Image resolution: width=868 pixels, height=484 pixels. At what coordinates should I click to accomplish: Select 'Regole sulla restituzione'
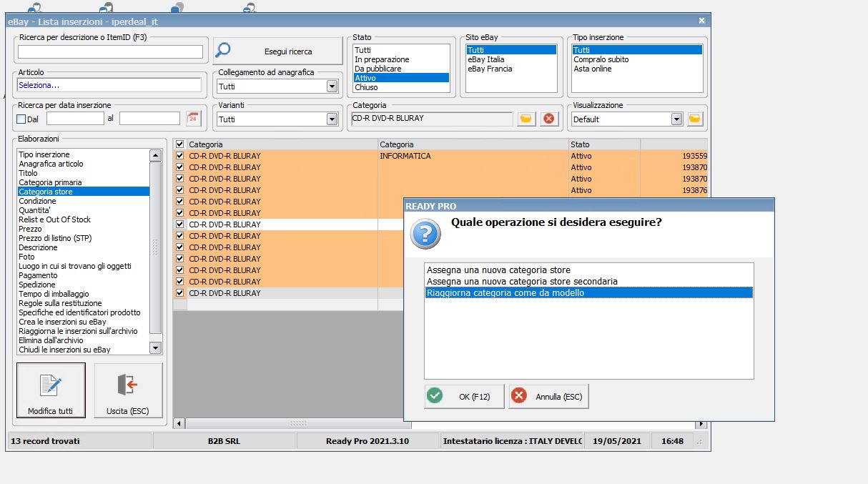[84, 303]
